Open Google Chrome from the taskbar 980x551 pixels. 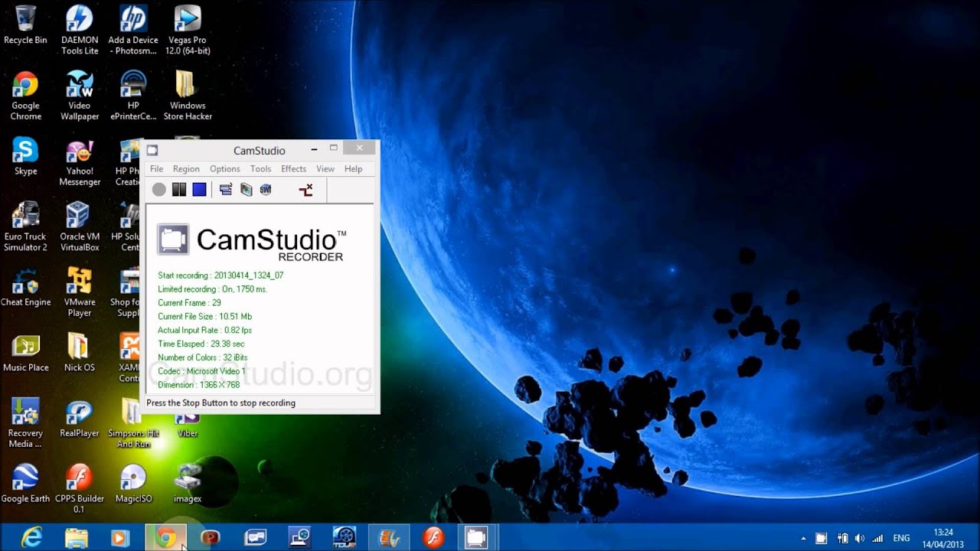pyautogui.click(x=165, y=538)
